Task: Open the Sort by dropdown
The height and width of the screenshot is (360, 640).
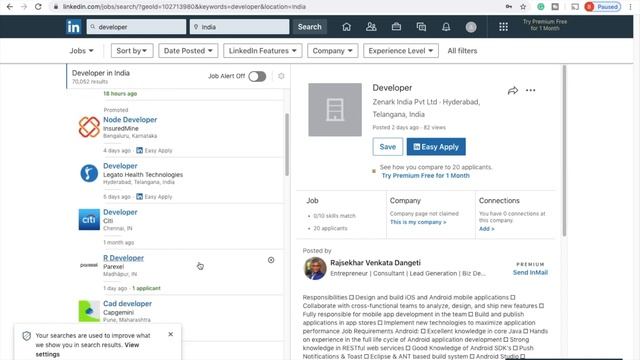Action: pos(132,51)
